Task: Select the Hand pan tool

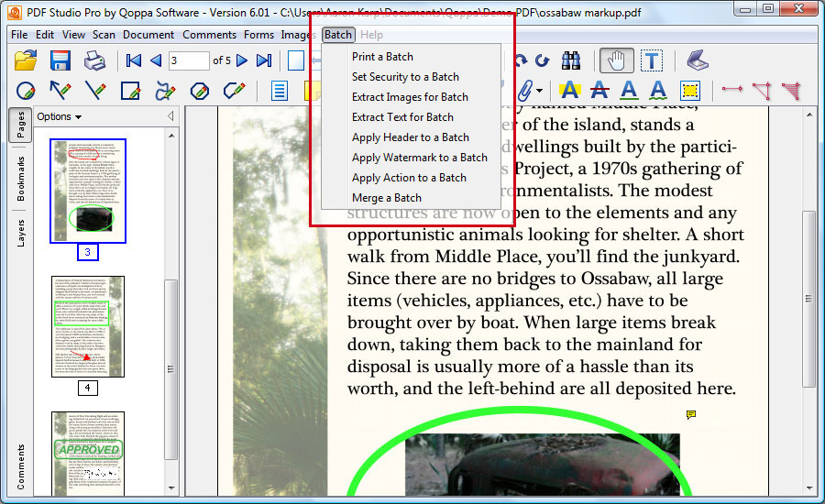Action: (x=616, y=60)
